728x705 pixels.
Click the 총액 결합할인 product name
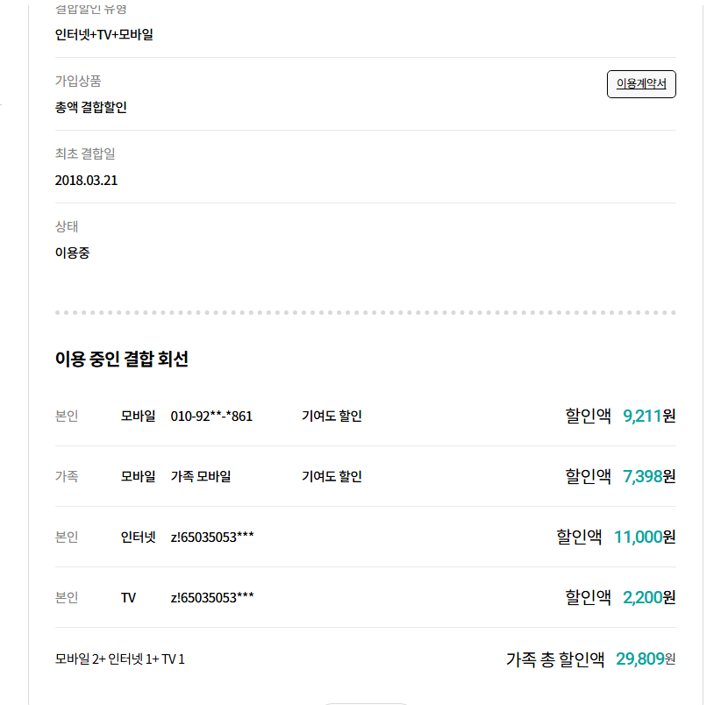point(91,108)
